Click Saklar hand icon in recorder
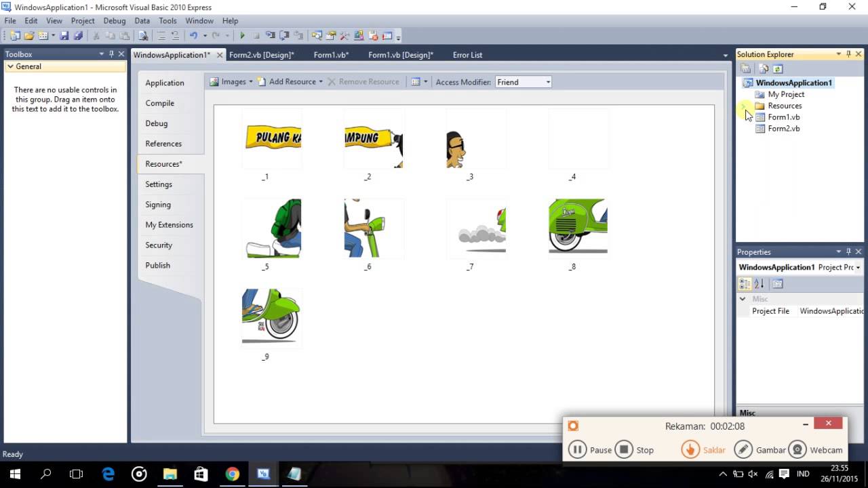Screen dimensions: 868x488 (x=690, y=450)
